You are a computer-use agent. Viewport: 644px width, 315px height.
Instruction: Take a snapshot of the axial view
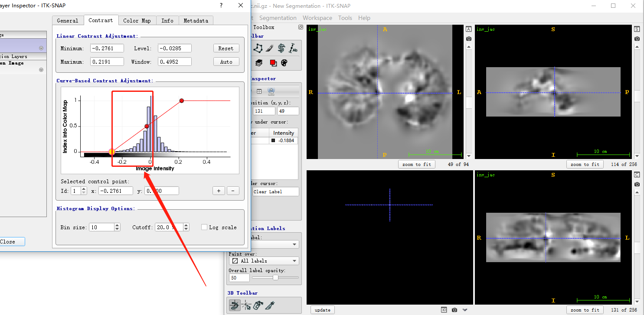tap(469, 39)
